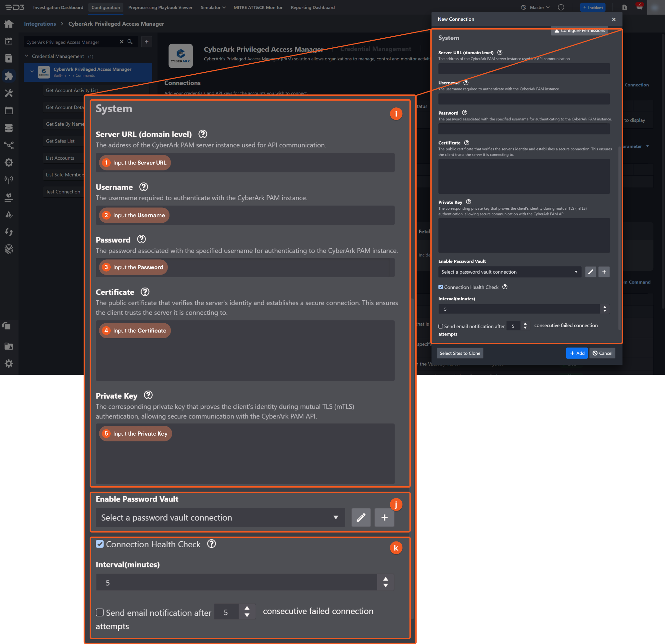Click the search magnifier in integrations search
This screenshot has height=644, width=665.
click(130, 42)
